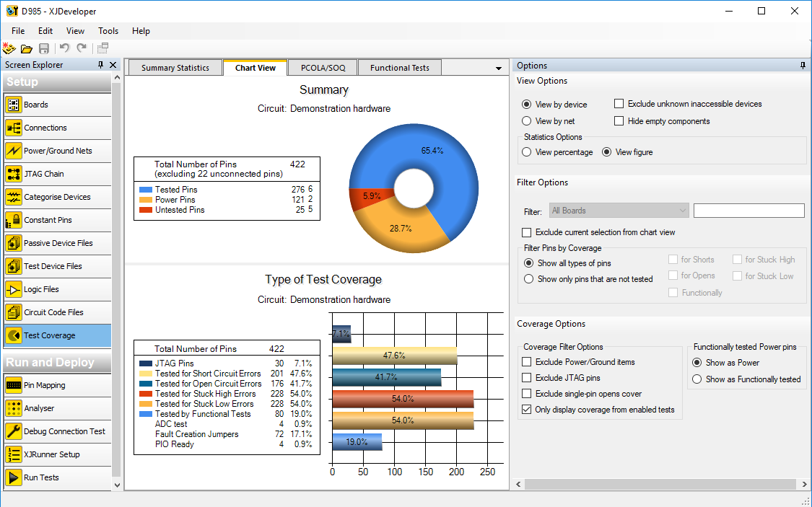Click the JTAG Chain icon in sidebar
The height and width of the screenshot is (507, 812).
(x=13, y=174)
